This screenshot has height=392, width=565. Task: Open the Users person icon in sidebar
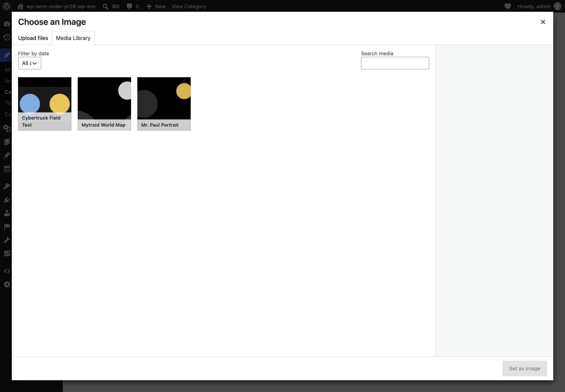(7, 213)
